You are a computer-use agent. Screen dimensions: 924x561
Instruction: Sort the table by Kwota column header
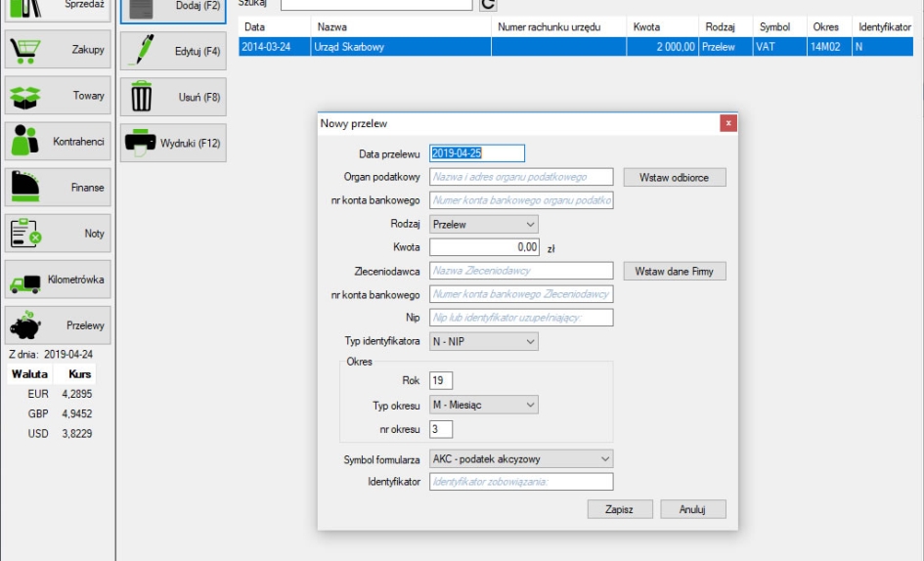(x=645, y=27)
